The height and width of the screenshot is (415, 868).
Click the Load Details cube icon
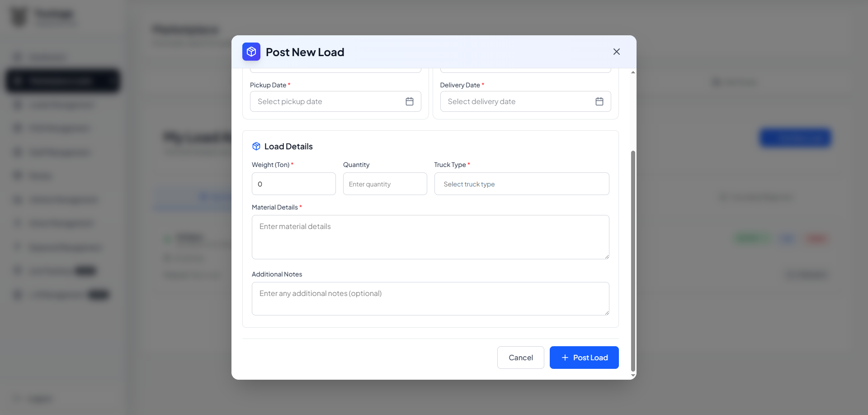point(256,146)
